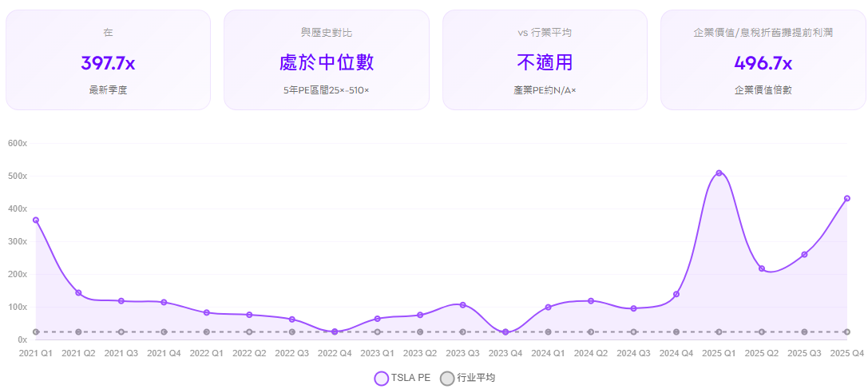The width and height of the screenshot is (868, 389).
Task: Click the industry average marker at 2023 Q1
Action: point(378,332)
